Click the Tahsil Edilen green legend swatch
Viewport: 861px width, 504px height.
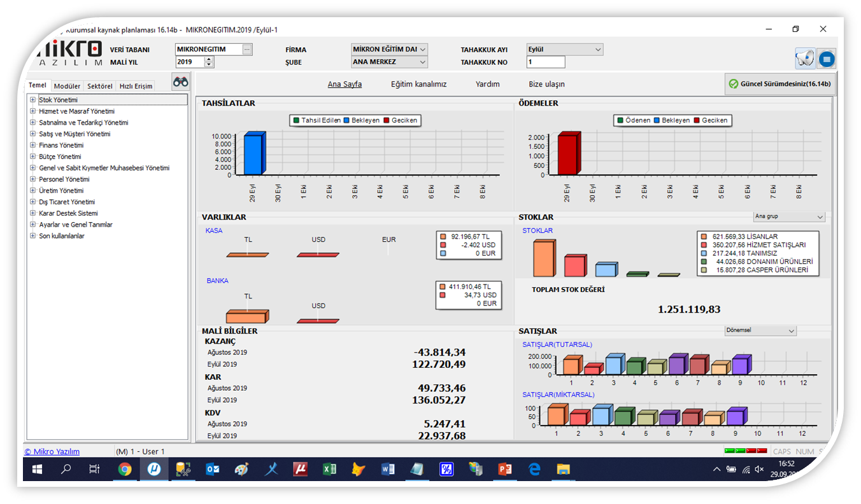coord(296,120)
